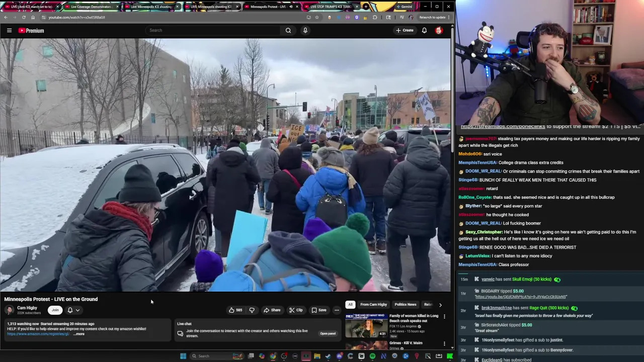Like the video with thumbs up

coord(235,310)
